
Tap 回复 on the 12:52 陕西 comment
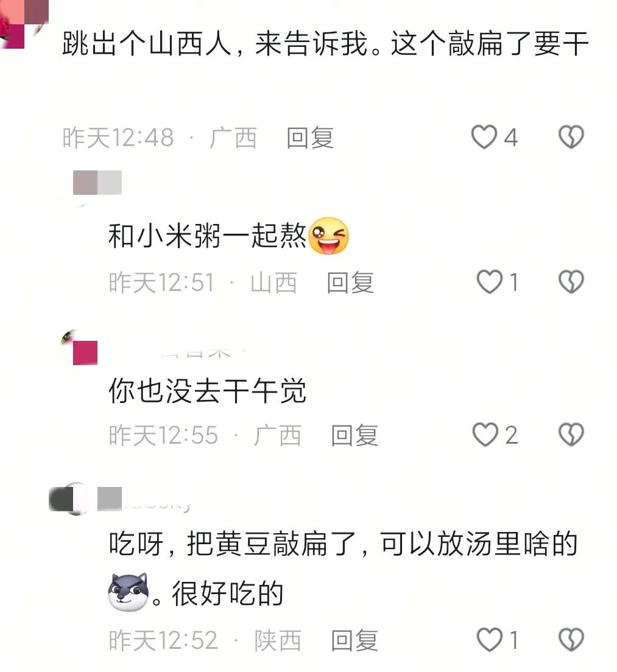coord(354,640)
